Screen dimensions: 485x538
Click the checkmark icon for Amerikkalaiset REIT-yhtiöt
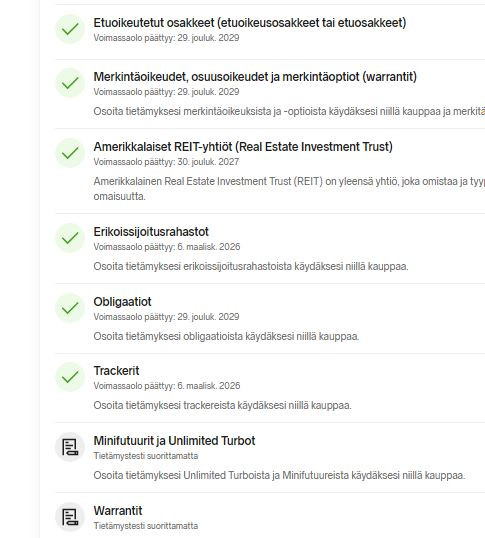(x=70, y=153)
